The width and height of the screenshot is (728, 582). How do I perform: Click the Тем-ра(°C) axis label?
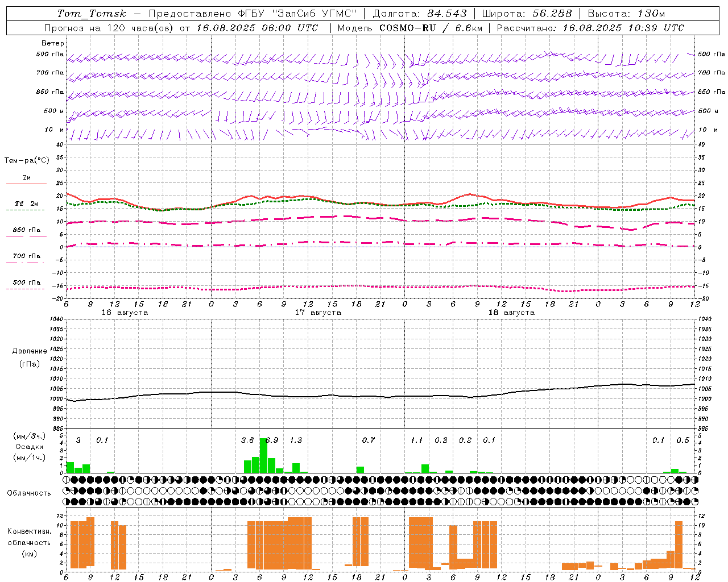(27, 161)
